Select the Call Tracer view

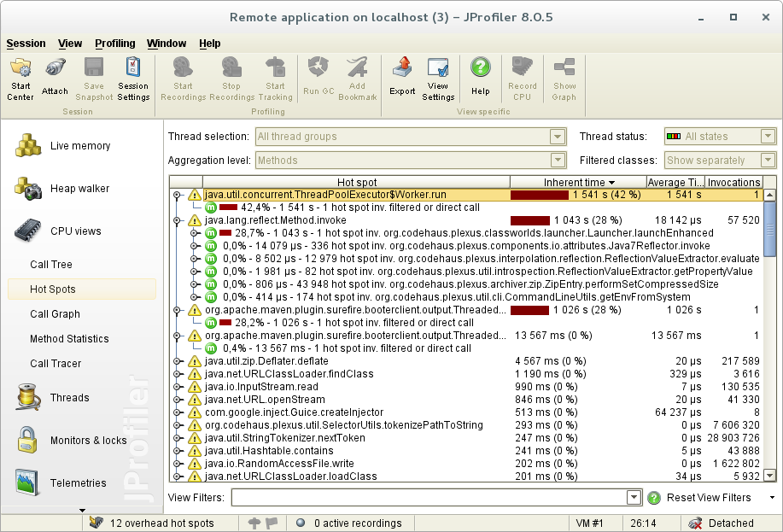click(x=56, y=364)
